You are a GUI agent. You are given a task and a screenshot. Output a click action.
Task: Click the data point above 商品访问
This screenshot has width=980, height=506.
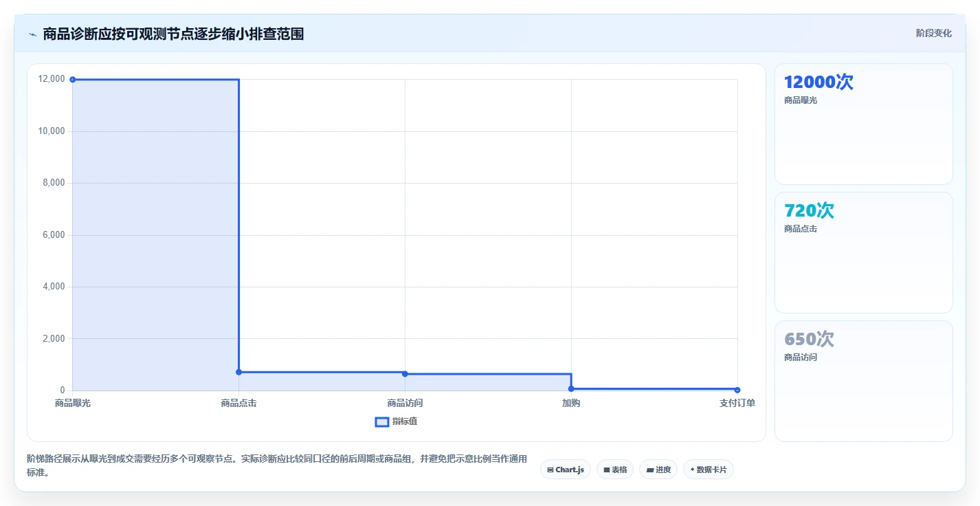pos(405,374)
